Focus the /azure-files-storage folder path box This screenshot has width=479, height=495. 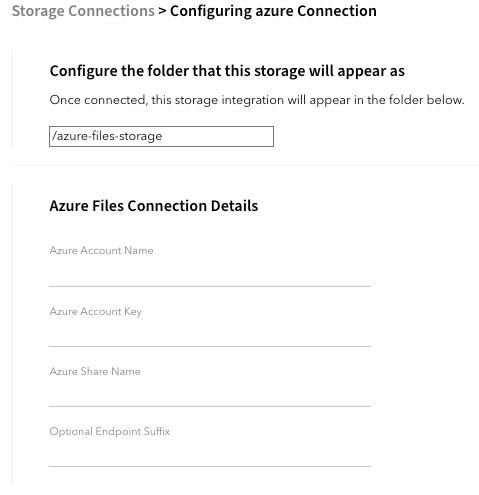coord(161,136)
